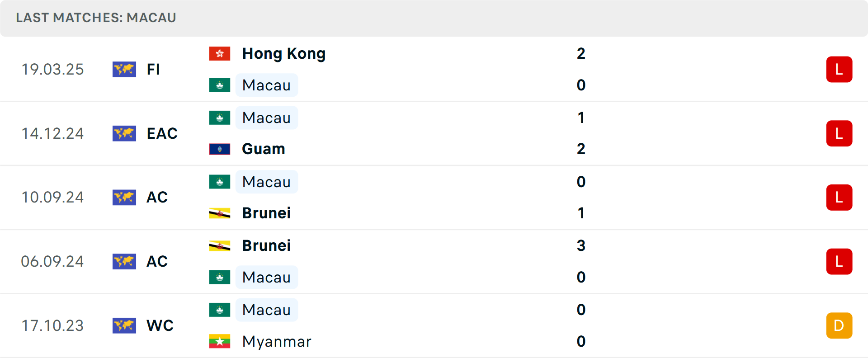
Task: Click Brunei flag in 10.09.24 match
Action: [220, 213]
